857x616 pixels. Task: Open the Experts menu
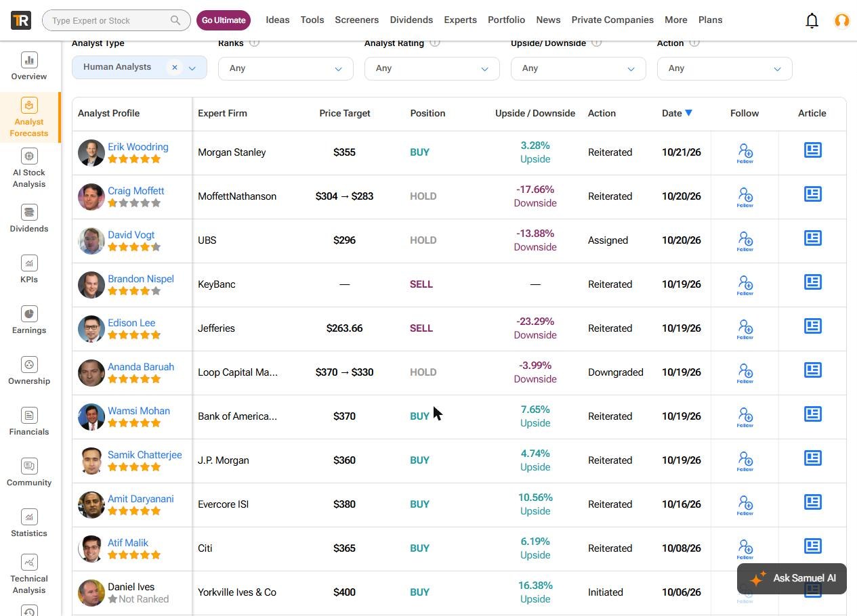pyautogui.click(x=461, y=20)
